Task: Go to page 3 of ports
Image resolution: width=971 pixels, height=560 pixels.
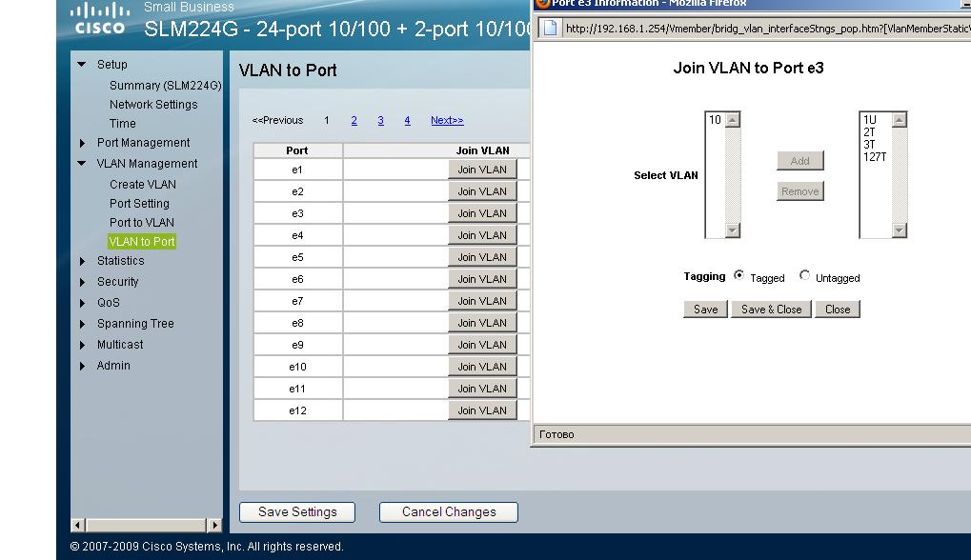Action: [x=381, y=120]
